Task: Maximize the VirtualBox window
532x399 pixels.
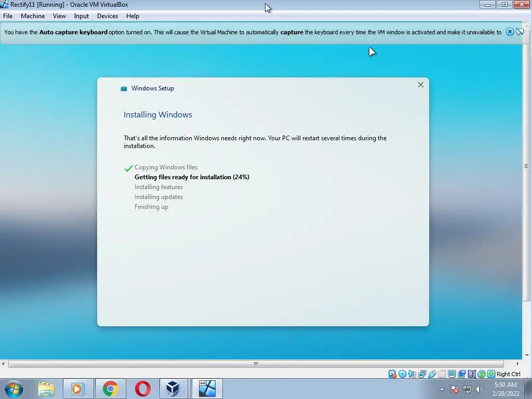Action: pyautogui.click(x=504, y=4)
